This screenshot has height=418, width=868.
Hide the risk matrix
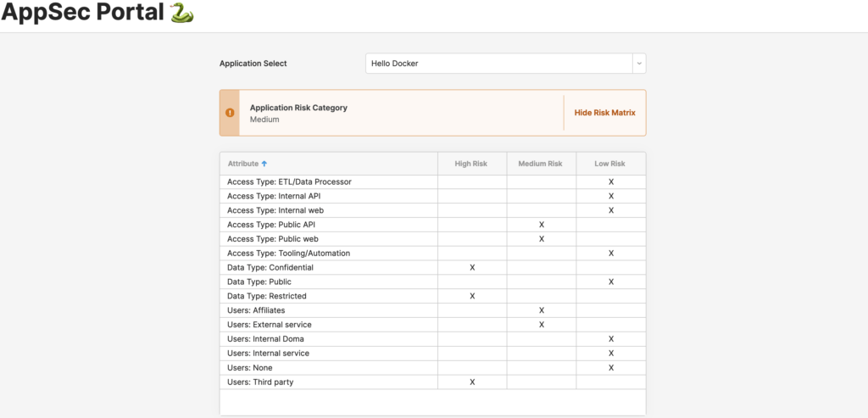point(604,113)
